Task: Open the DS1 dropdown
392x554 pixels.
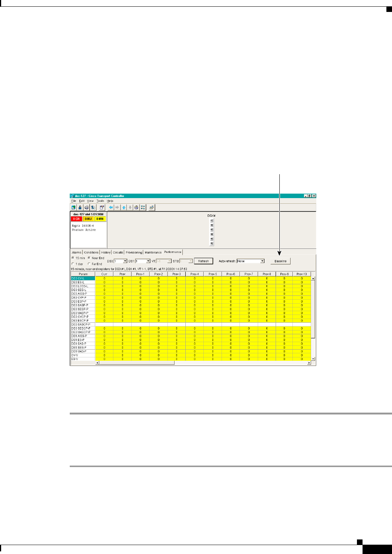Action: (143, 261)
